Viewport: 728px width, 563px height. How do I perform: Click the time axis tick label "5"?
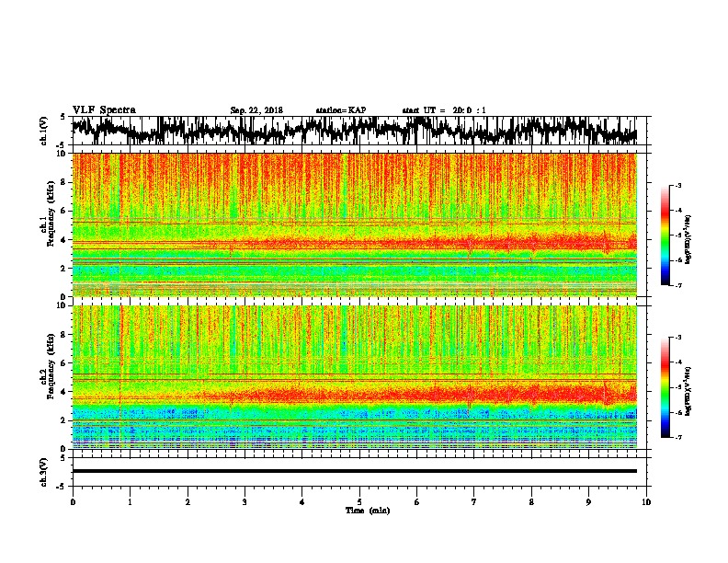(359, 502)
